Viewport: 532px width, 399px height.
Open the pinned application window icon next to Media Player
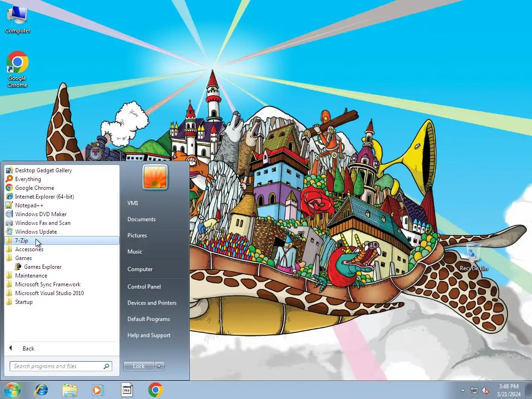(127, 390)
